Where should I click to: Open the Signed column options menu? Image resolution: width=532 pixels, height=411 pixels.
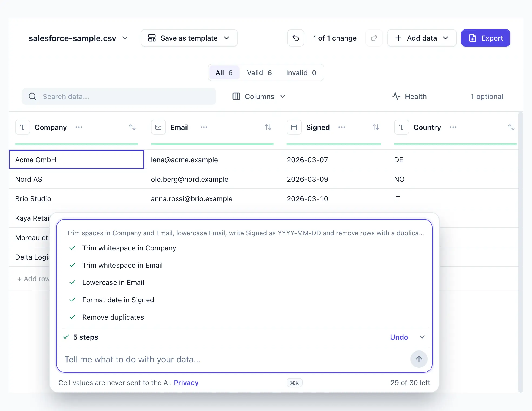(342, 127)
